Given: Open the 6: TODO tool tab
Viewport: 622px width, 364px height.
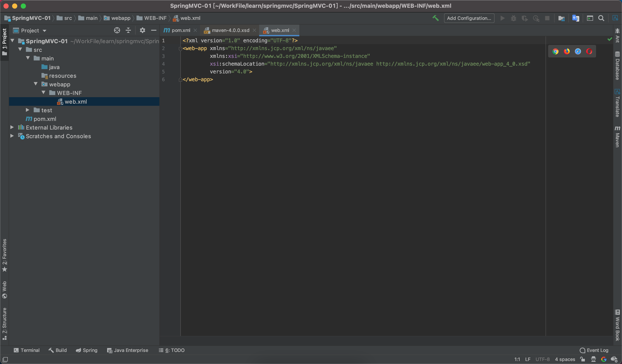Looking at the screenshot, I should [172, 350].
